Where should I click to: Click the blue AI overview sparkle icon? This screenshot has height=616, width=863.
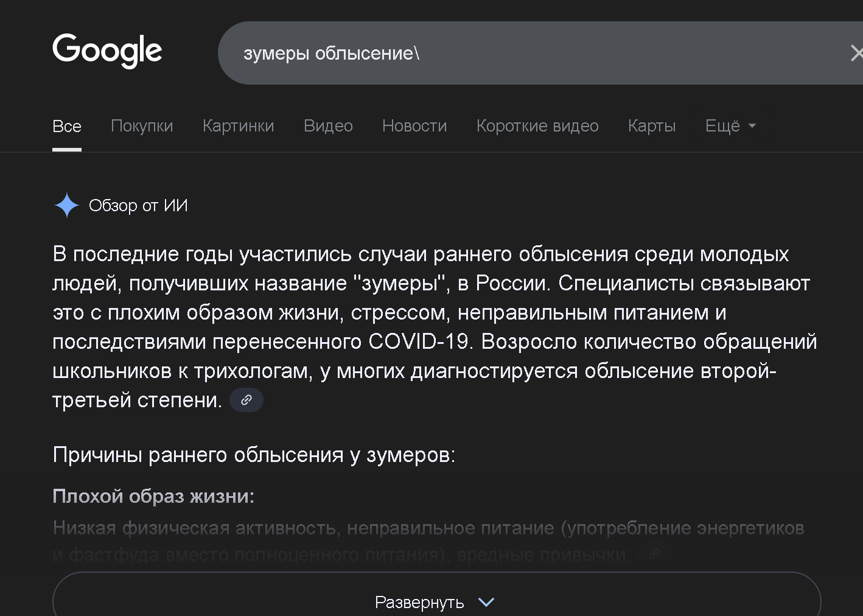click(x=66, y=205)
